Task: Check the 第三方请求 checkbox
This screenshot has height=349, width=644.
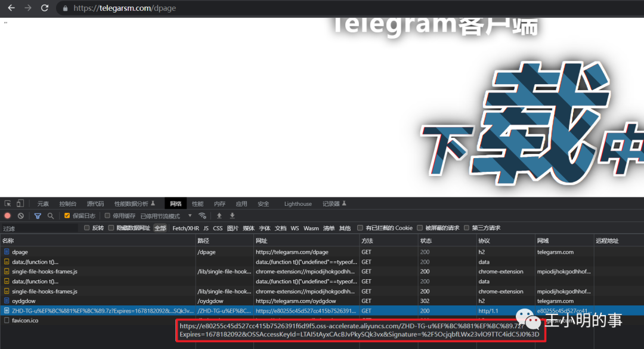Action: (x=466, y=228)
